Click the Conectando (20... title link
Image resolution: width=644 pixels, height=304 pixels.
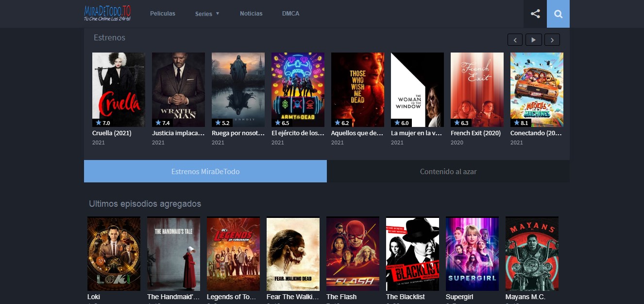(x=536, y=133)
